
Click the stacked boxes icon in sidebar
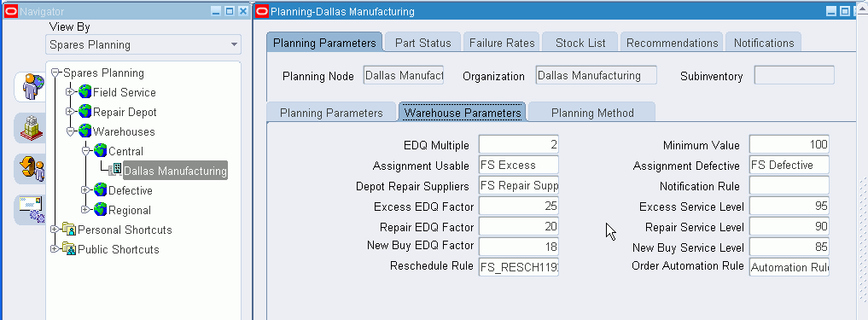tap(29, 128)
